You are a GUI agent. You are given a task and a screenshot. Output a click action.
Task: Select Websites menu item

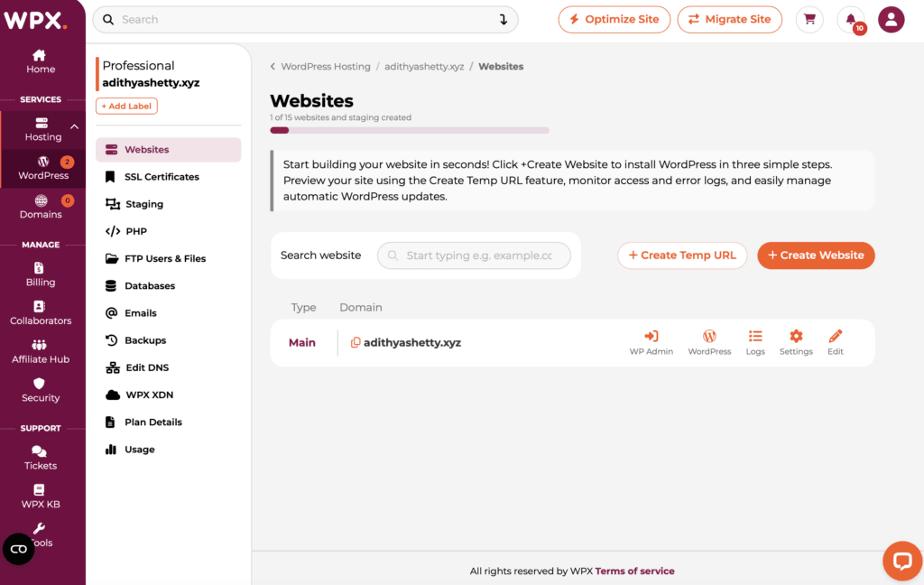[169, 150]
